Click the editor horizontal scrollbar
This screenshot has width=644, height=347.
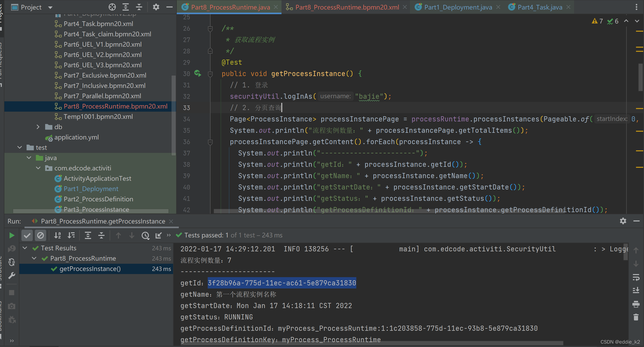pyautogui.click(x=387, y=211)
